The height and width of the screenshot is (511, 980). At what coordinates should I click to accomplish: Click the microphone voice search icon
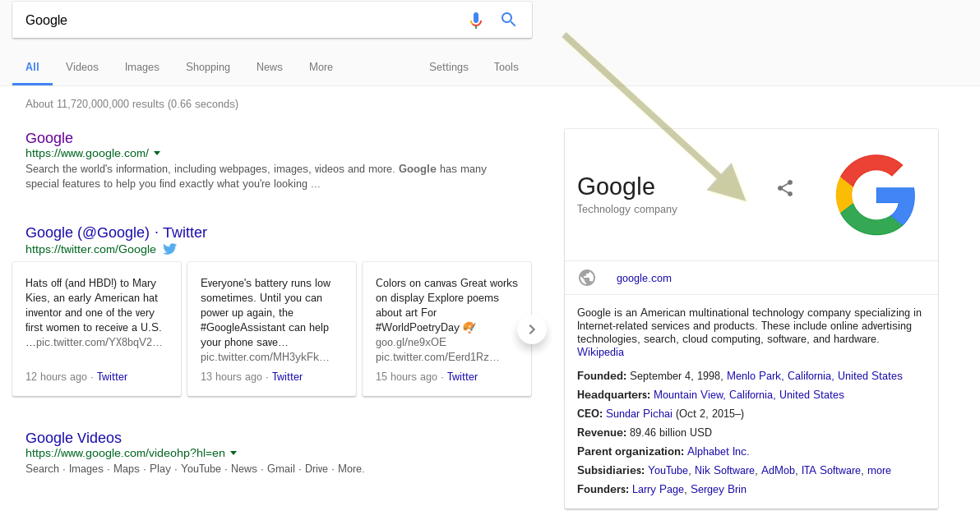[x=476, y=21]
